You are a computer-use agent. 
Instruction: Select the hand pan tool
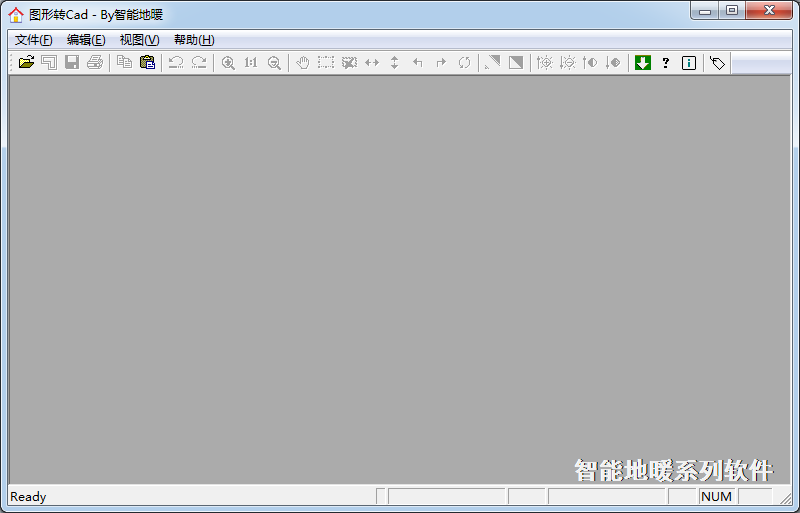point(303,62)
